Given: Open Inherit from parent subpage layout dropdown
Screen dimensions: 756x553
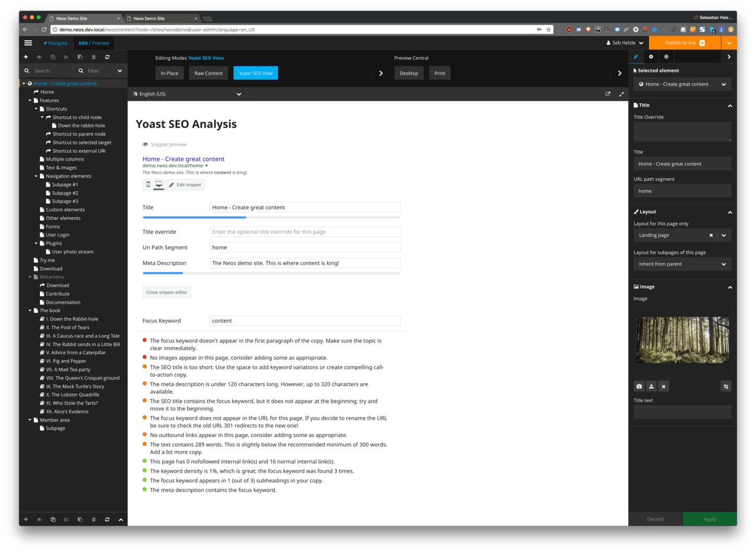Looking at the screenshot, I should pos(682,264).
